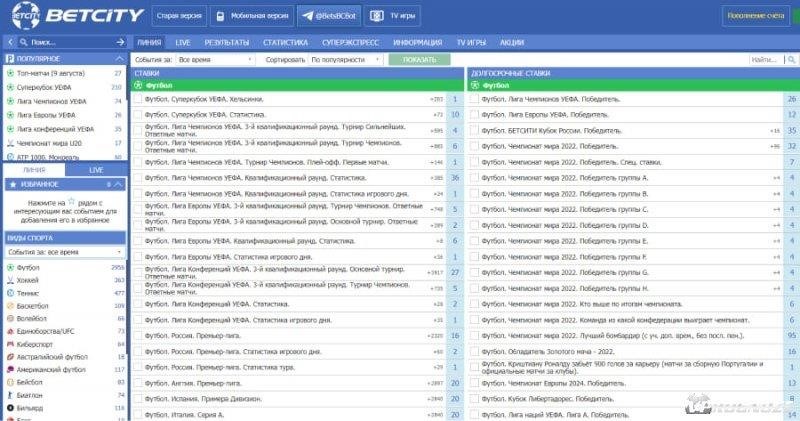Click the BetCity logo
Image resolution: width=800 pixels, height=421 pixels.
click(x=78, y=16)
